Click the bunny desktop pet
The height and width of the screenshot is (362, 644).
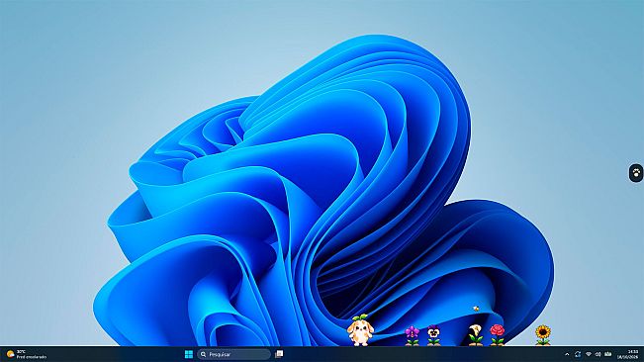(360, 330)
